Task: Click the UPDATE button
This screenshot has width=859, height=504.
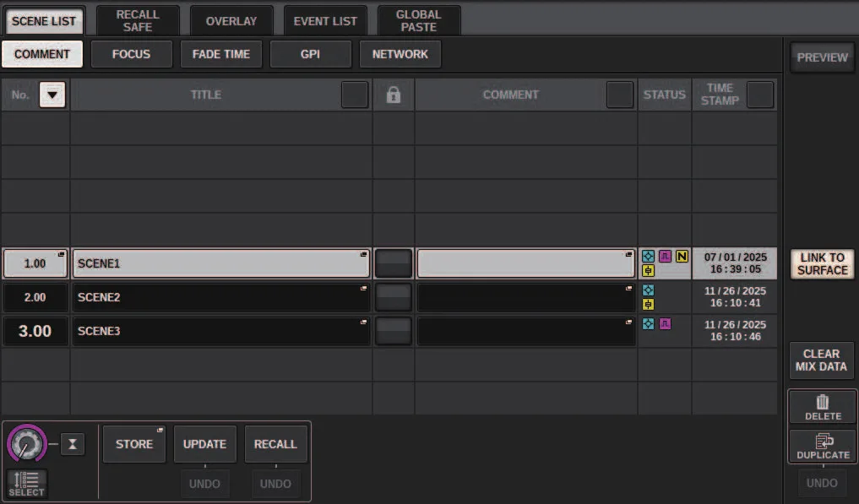Action: click(205, 444)
